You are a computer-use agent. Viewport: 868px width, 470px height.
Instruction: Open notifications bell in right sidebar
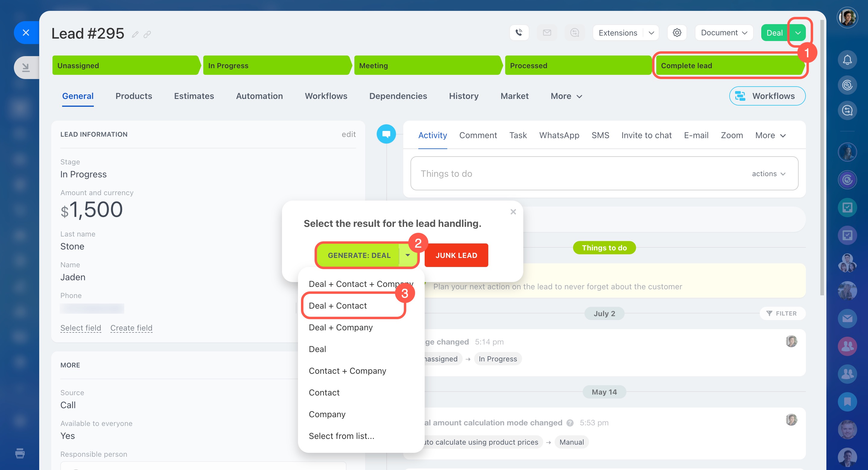coord(847,60)
